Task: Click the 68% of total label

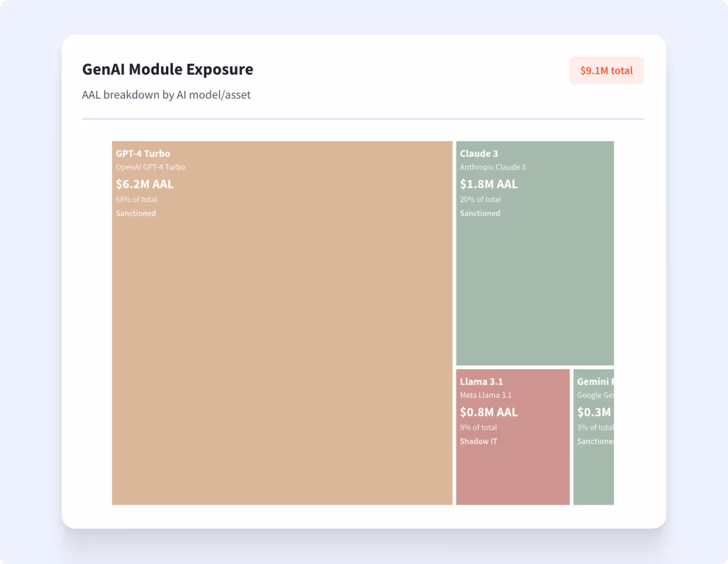Action: (136, 199)
